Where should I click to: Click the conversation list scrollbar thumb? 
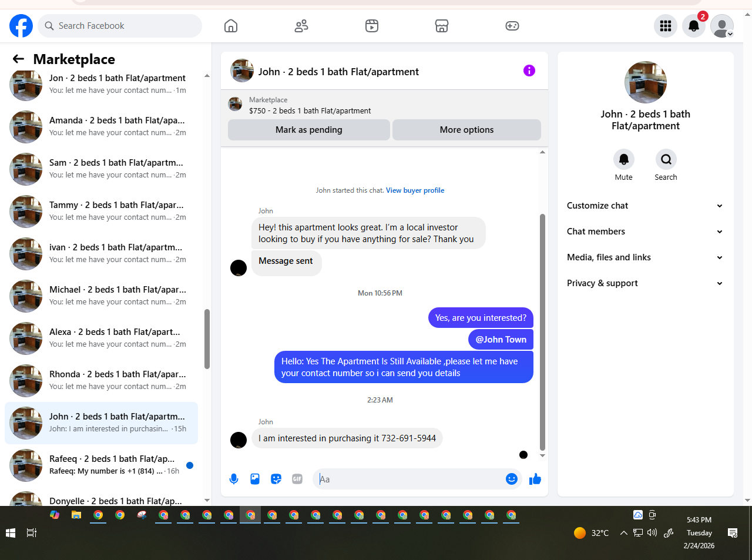coord(207,339)
